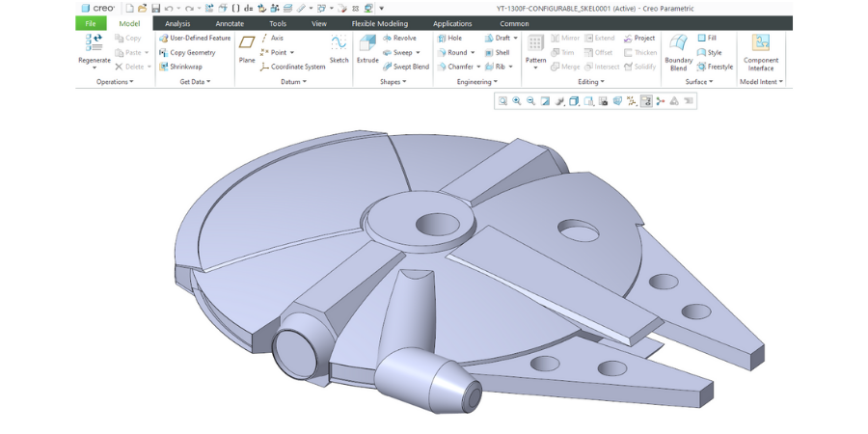Toggle spin center display
868x434 pixels.
click(661, 100)
